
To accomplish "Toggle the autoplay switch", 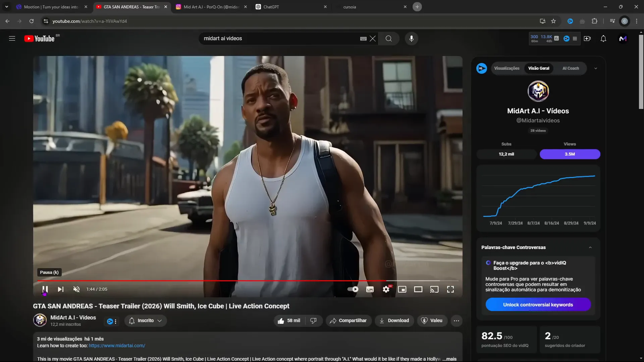I will pyautogui.click(x=353, y=289).
